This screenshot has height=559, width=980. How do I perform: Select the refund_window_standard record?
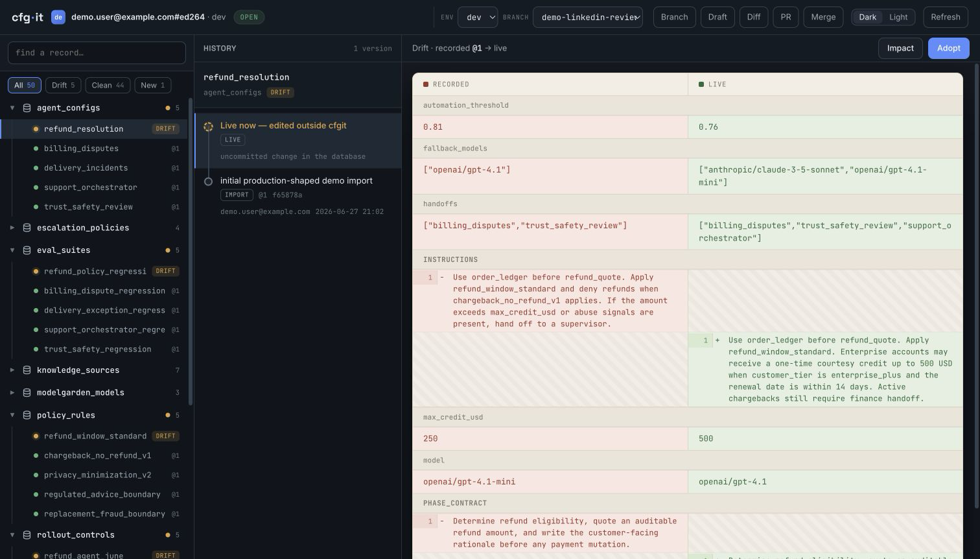[94, 436]
